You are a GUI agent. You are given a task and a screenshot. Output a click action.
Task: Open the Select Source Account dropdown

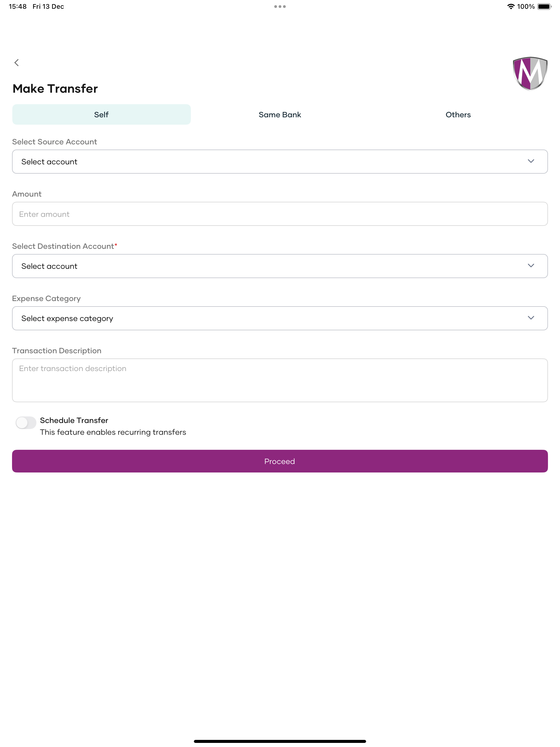[x=280, y=161]
